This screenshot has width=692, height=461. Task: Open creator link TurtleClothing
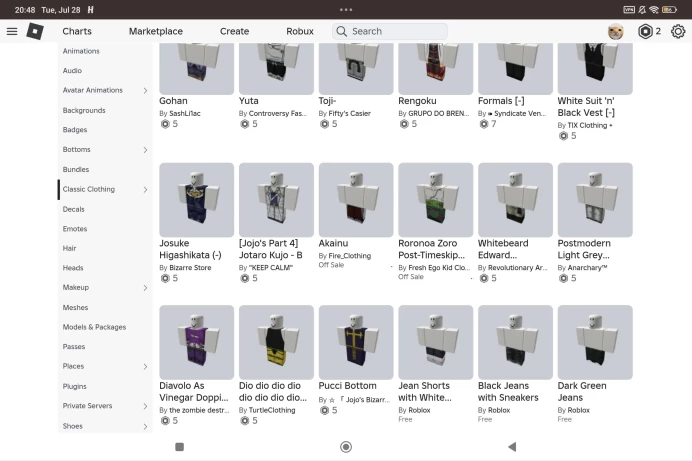click(272, 410)
